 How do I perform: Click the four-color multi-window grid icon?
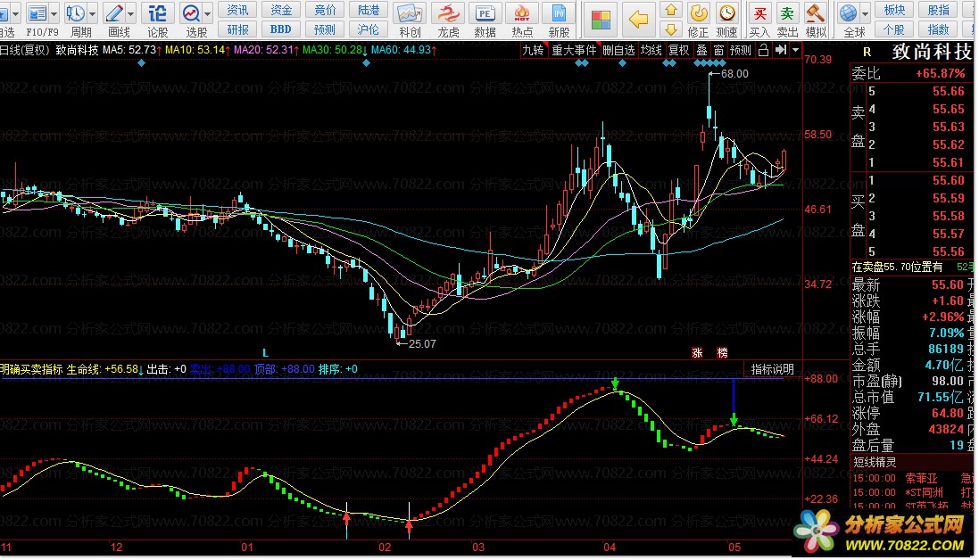[601, 20]
